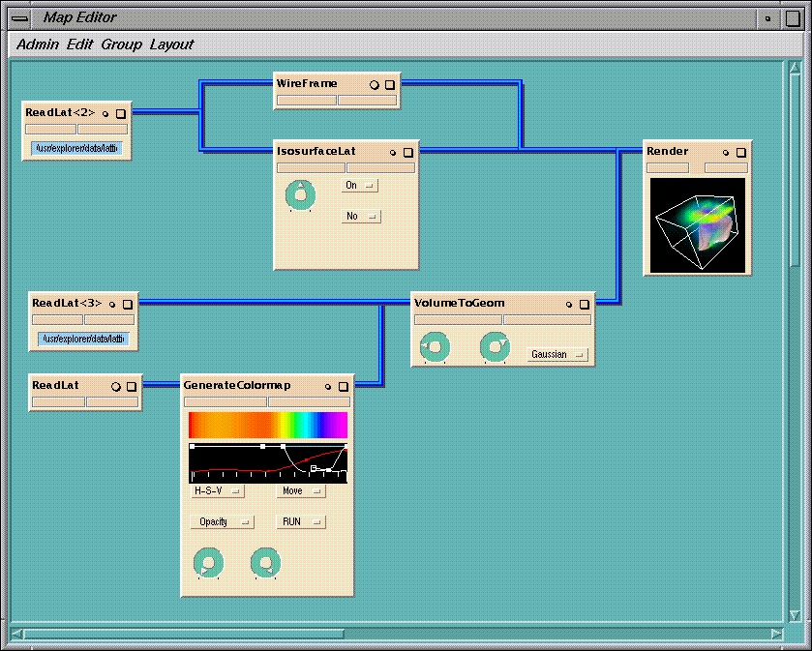This screenshot has height=651, width=812.
Task: Click the left input port pad on WireFrame
Action: [306, 100]
